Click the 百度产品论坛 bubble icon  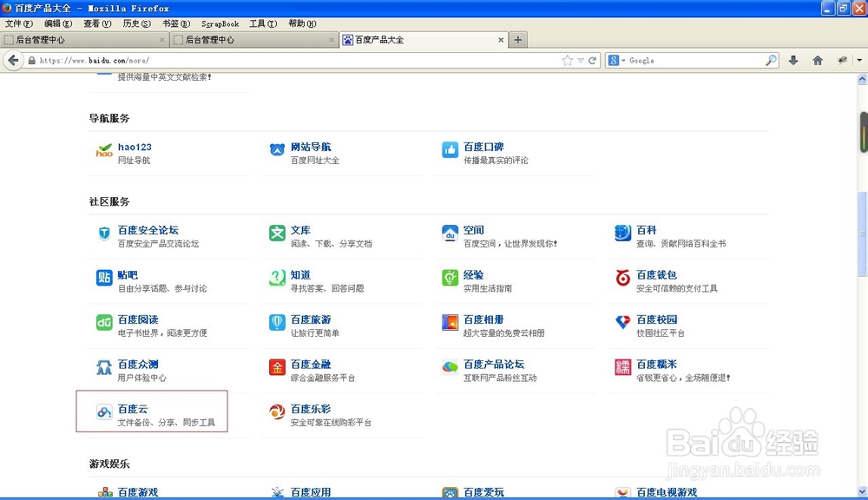pyautogui.click(x=450, y=367)
